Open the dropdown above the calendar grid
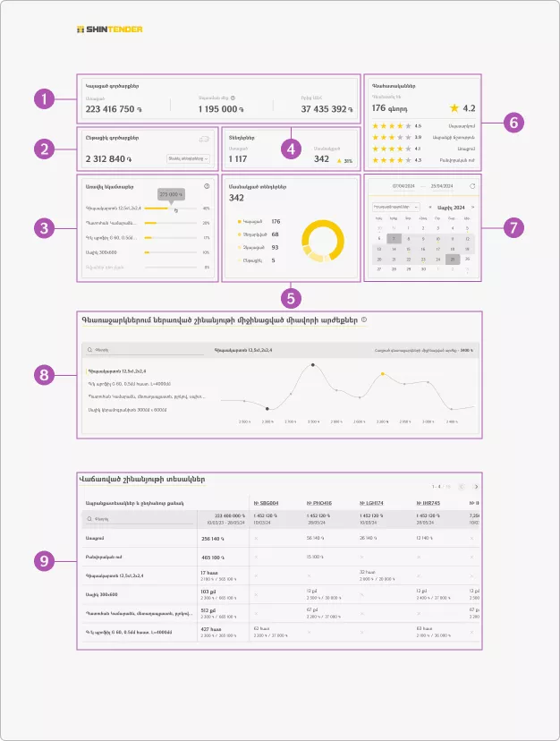Image resolution: width=560 pixels, height=741 pixels. coord(396,206)
